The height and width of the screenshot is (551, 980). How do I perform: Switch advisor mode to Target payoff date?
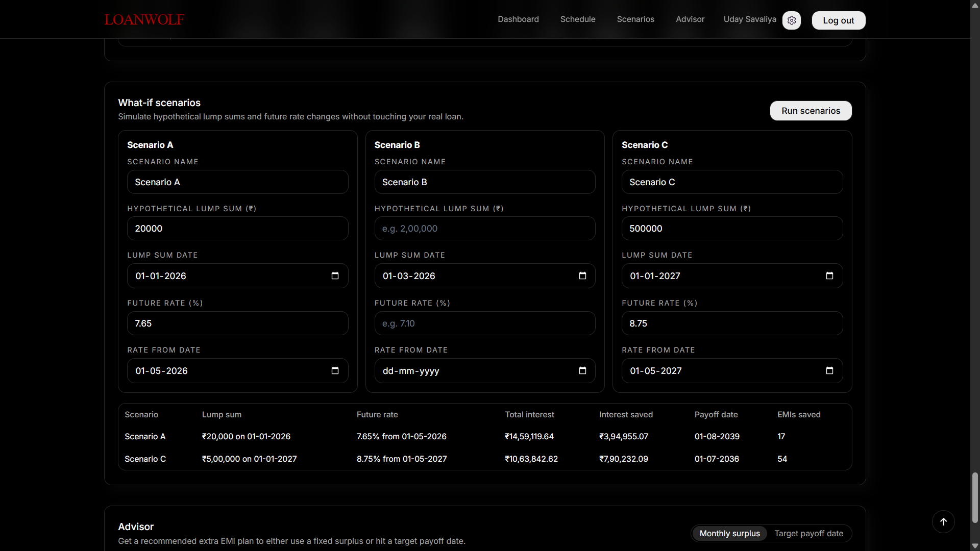pos(808,533)
